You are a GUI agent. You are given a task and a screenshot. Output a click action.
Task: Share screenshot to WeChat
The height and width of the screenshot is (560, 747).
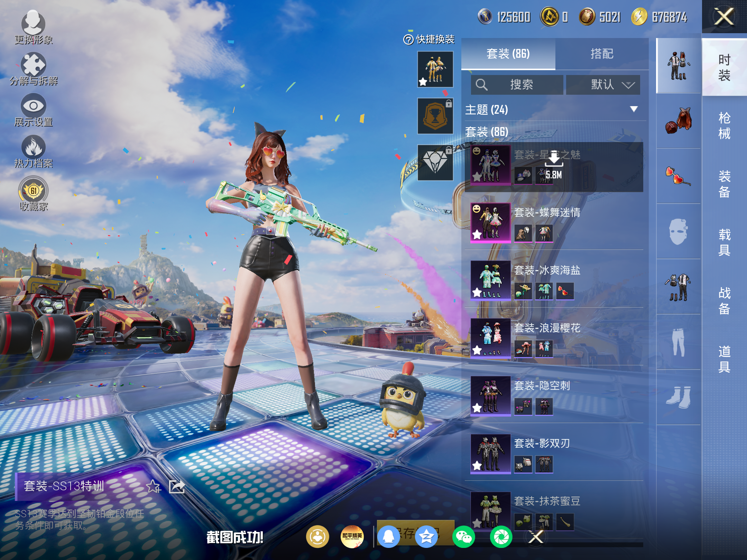pyautogui.click(x=464, y=537)
